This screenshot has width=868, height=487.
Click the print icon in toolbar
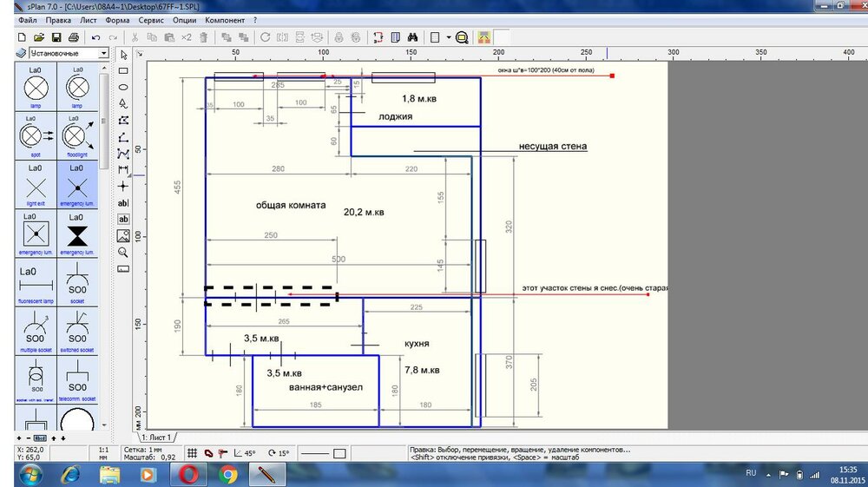point(74,37)
